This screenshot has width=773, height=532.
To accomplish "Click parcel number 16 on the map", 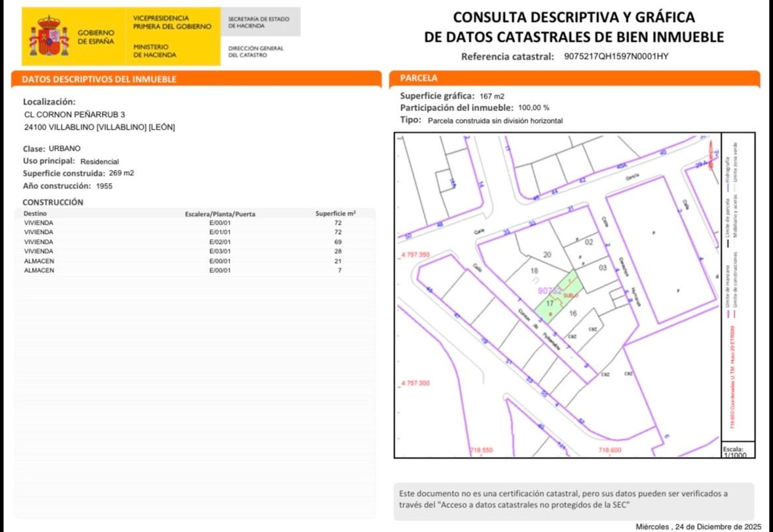I will (x=573, y=313).
